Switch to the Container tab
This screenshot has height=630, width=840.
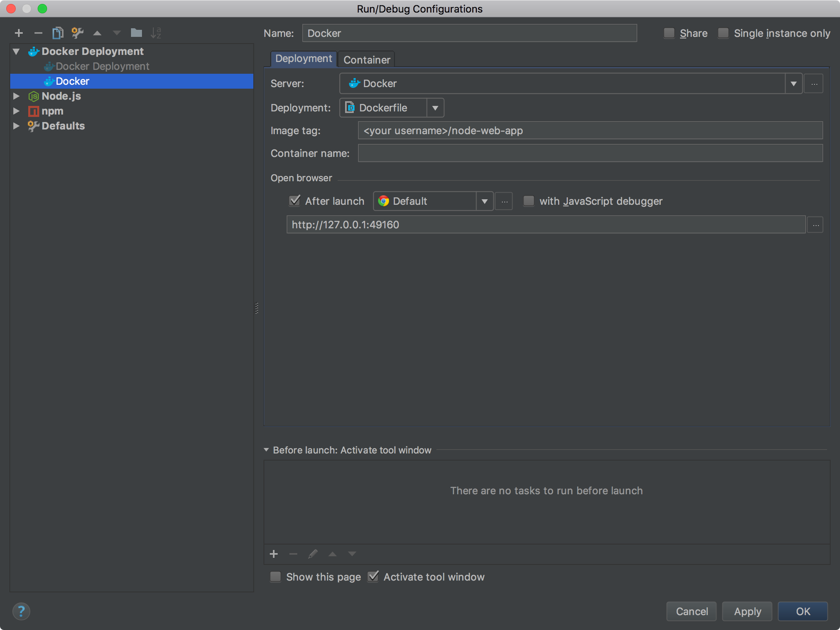367,60
